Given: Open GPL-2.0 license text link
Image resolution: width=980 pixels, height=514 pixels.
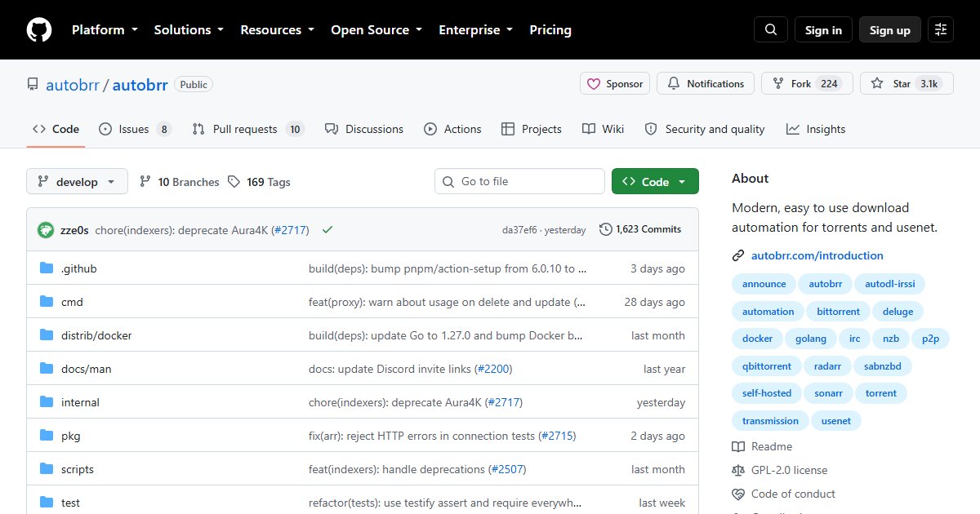Looking at the screenshot, I should click(x=789, y=470).
